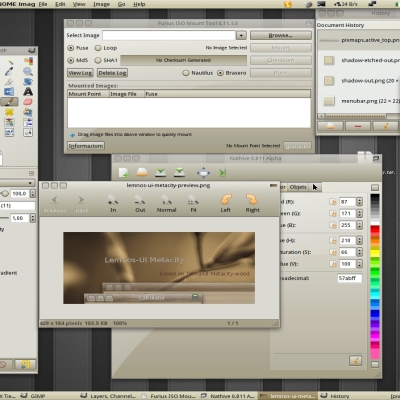Click the View Log button
This screenshot has height=400, width=400.
pyautogui.click(x=80, y=73)
